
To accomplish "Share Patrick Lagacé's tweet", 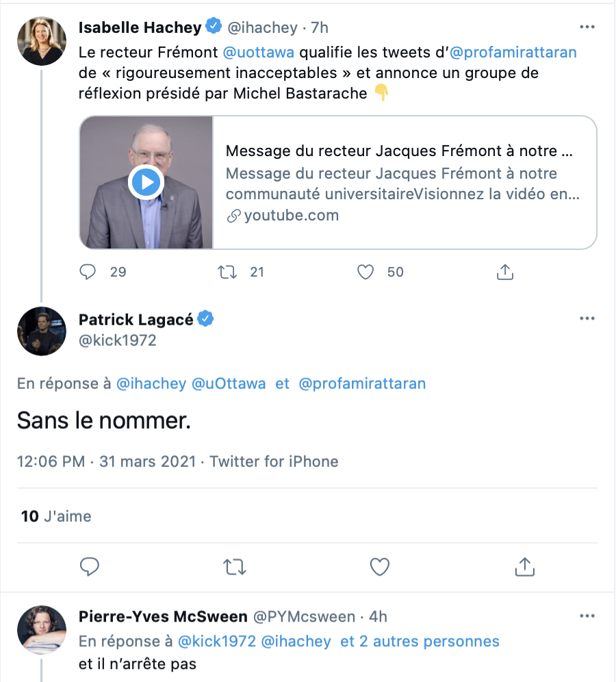I will pyautogui.click(x=525, y=567).
